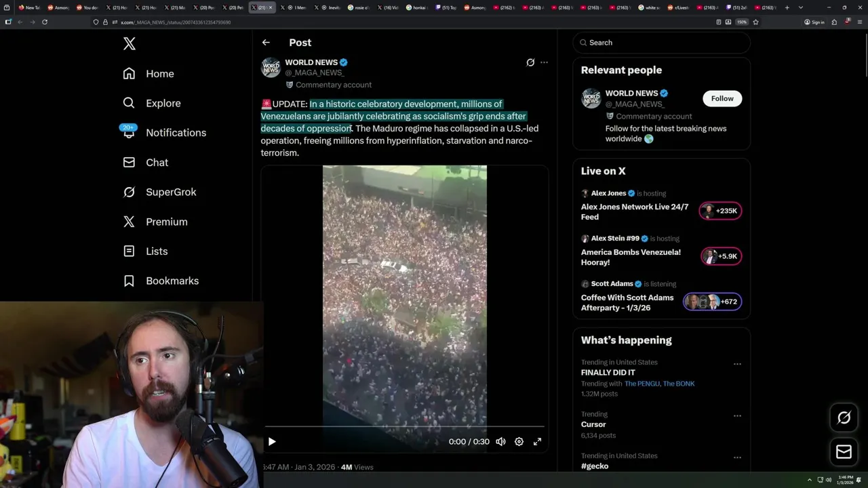
Task: Open the Cursor trend
Action: [x=593, y=424]
